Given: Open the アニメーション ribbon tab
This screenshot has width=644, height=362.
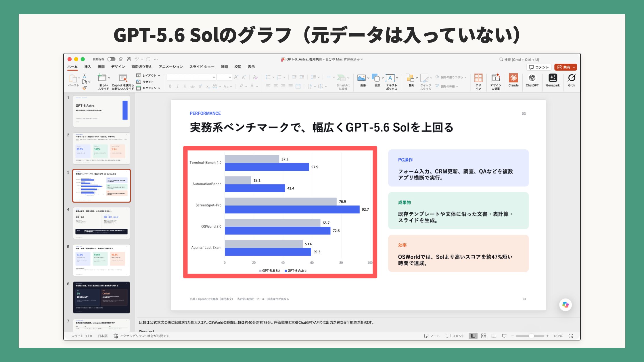Looking at the screenshot, I should (170, 67).
